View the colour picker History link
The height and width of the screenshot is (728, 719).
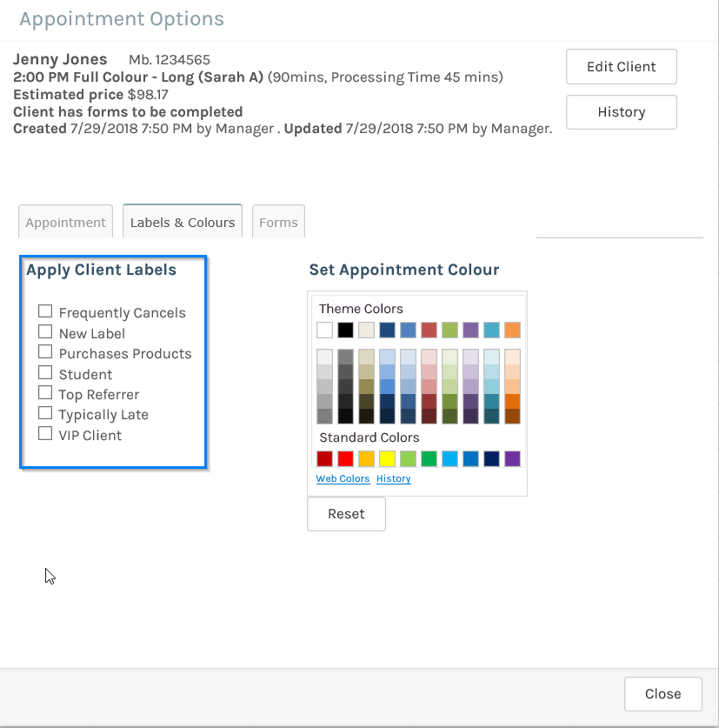click(x=393, y=478)
